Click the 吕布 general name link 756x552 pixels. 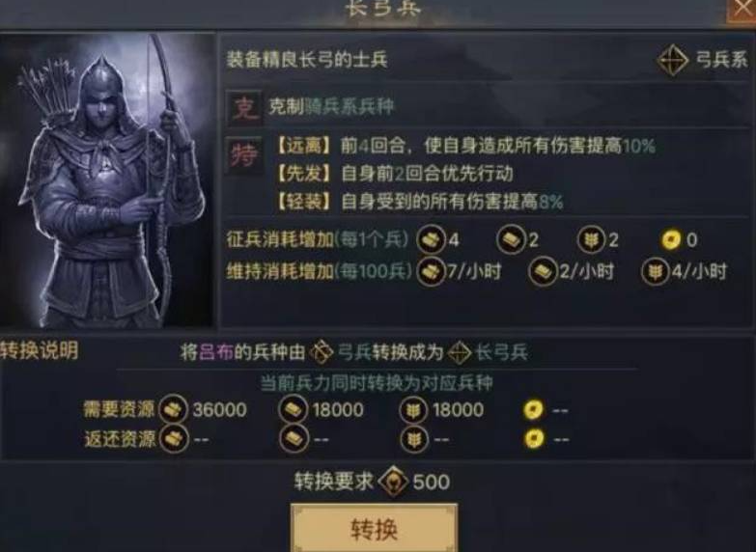point(216,352)
